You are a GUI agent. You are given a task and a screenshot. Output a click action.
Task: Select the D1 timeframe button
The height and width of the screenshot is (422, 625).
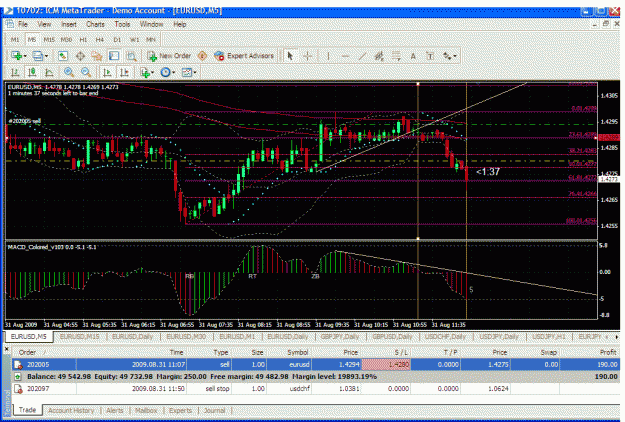pyautogui.click(x=117, y=39)
